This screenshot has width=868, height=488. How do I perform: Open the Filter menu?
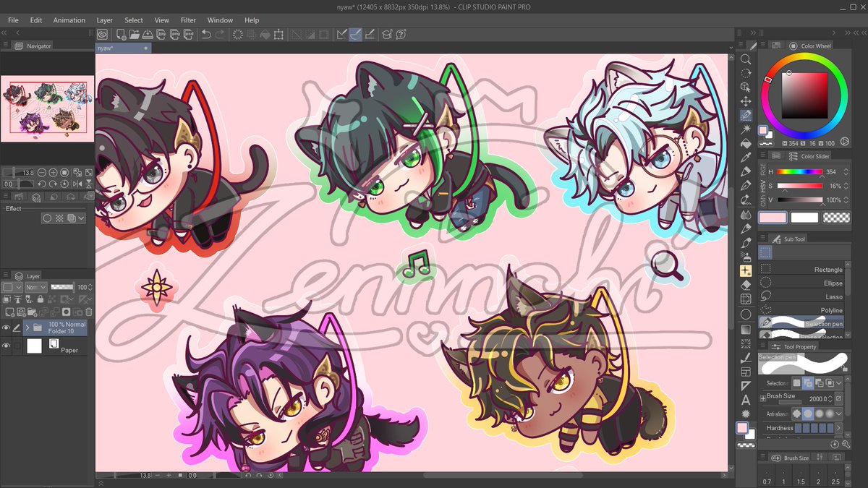(x=188, y=20)
